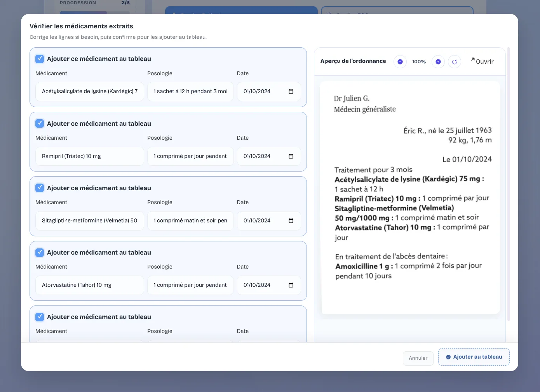Screen dimensions: 540x392
Task: Edit posologie '1 sachet à 12 h' field
Action: pos(190,92)
